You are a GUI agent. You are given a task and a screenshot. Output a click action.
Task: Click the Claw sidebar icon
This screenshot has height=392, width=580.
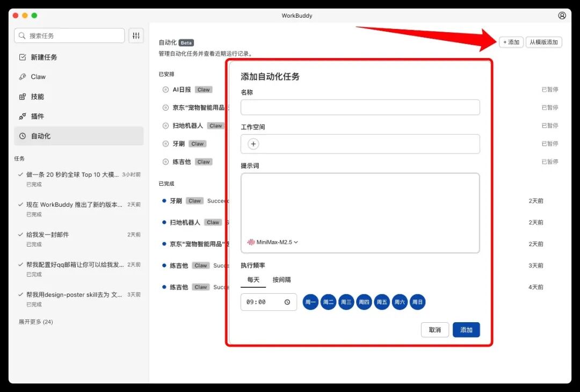click(23, 77)
